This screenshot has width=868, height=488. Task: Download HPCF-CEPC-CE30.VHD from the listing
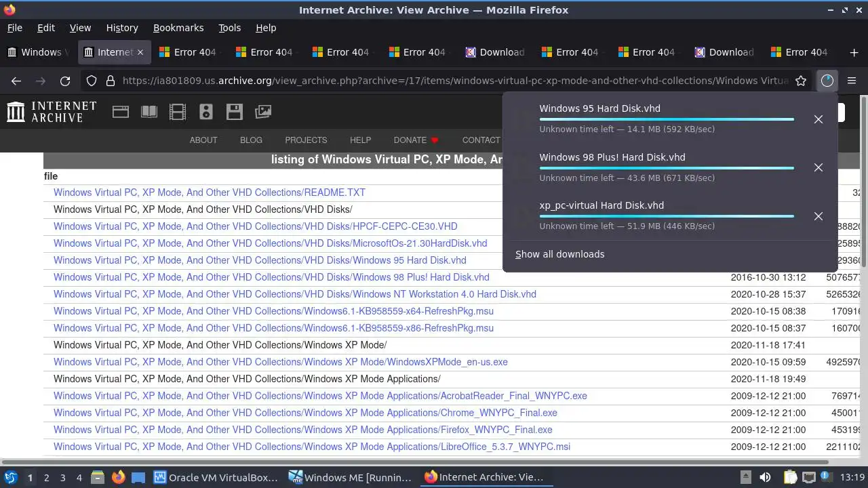(256, 226)
